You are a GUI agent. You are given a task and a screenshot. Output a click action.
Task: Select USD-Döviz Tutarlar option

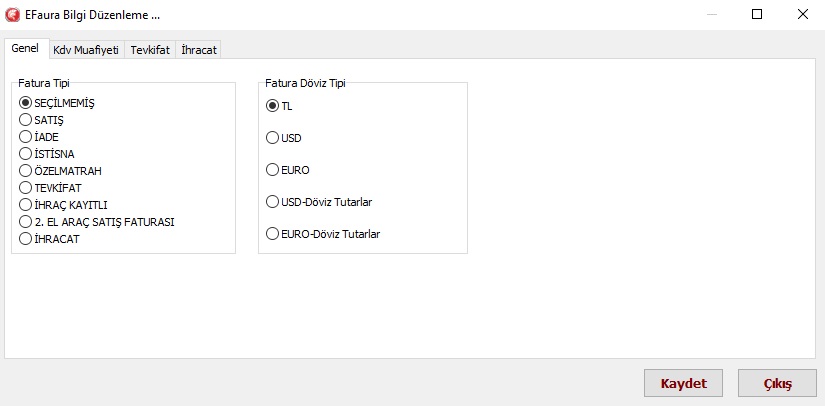click(x=273, y=202)
